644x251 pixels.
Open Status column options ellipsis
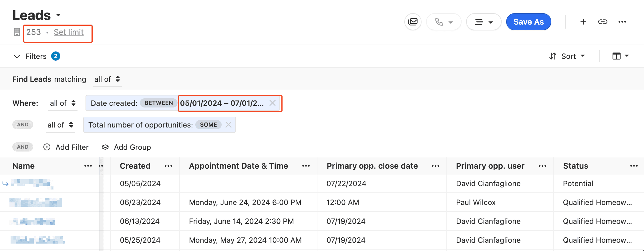tap(634, 166)
